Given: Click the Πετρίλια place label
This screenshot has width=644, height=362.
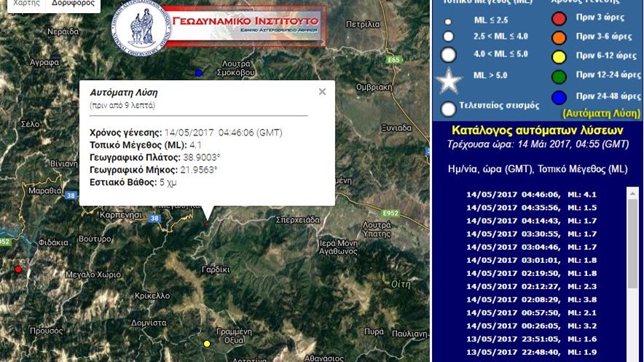Looking at the screenshot, I should pos(363,25).
